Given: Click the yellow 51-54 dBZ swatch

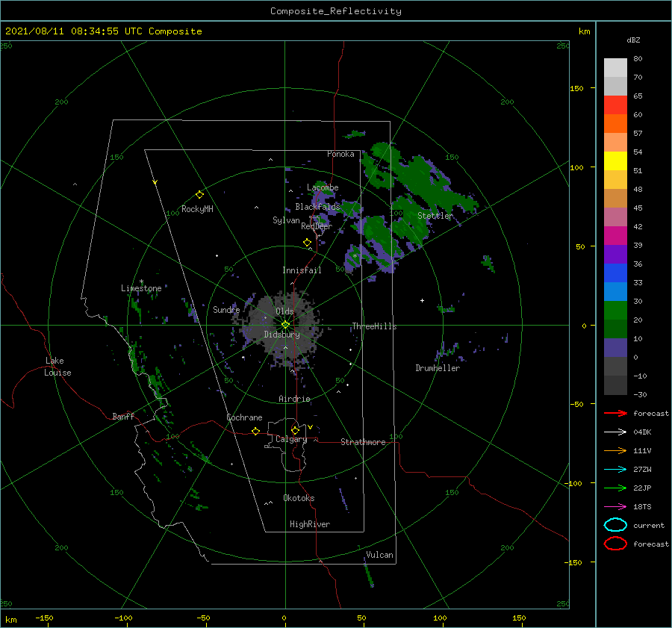Looking at the screenshot, I should point(615,161).
